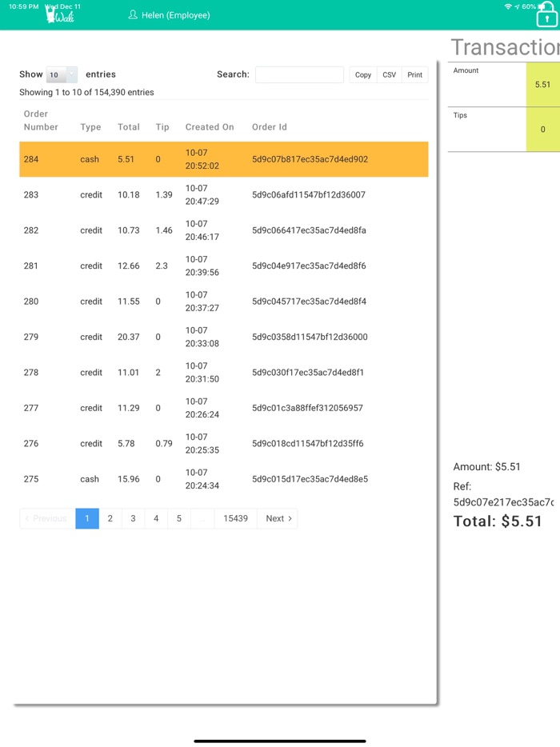Click order id 5d9c018cd11547bf12d35ff6

(308, 444)
